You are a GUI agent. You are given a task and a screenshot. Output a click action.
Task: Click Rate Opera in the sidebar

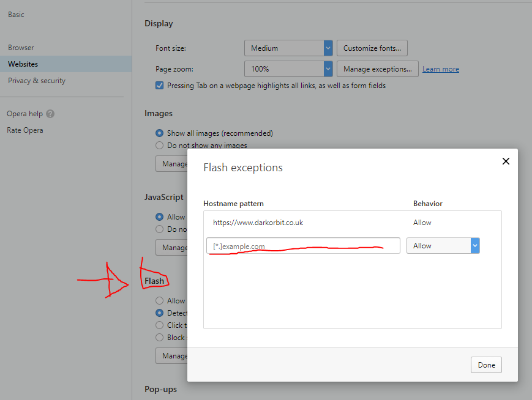(x=25, y=130)
